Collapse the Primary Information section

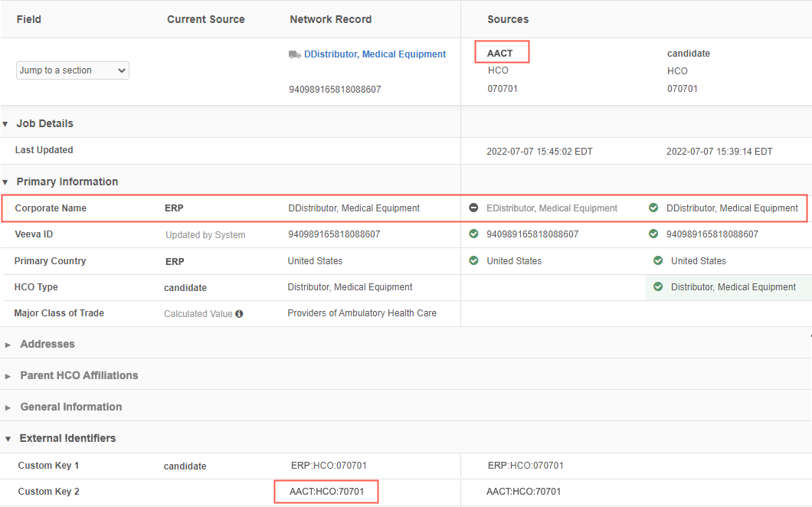(5, 182)
